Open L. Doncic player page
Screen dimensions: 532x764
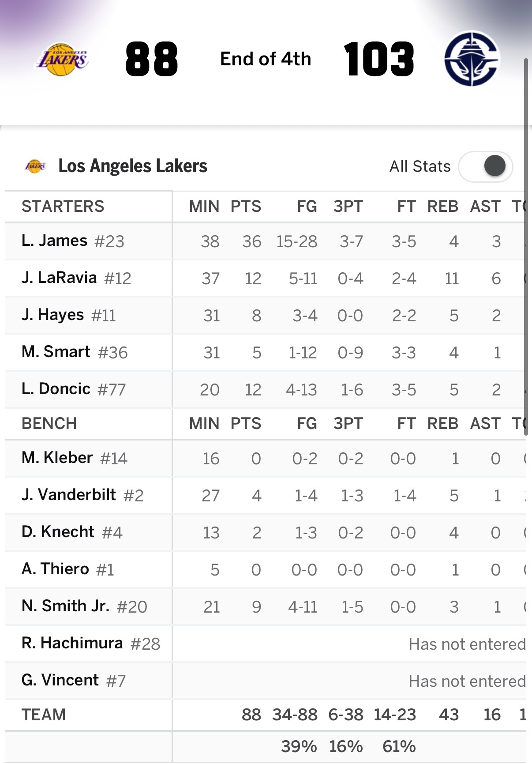pos(56,389)
